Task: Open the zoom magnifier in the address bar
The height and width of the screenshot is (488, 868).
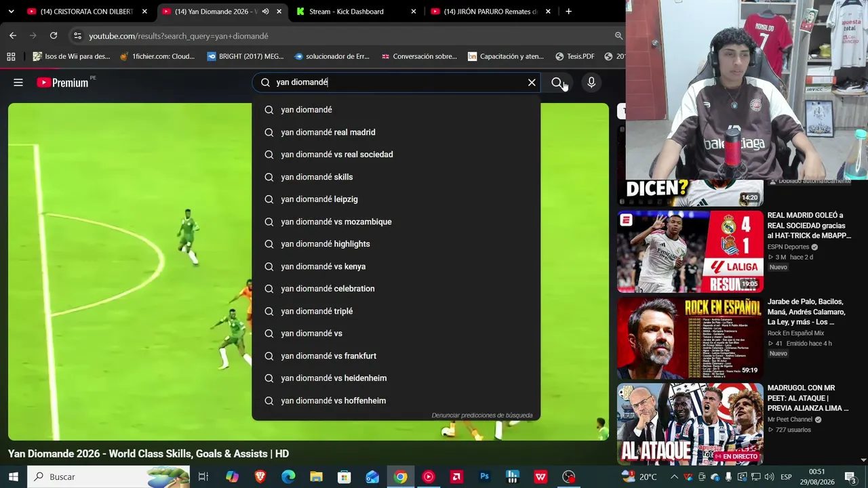Action: click(618, 36)
